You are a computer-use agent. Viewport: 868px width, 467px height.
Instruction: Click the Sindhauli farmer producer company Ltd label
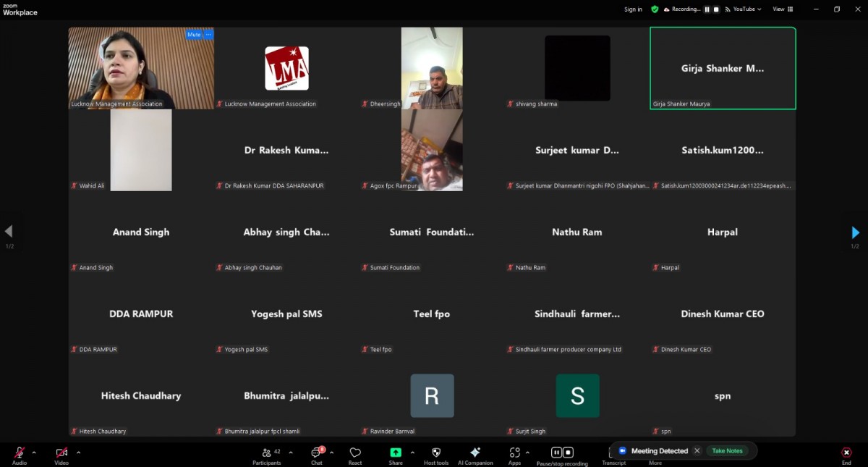[569, 350]
